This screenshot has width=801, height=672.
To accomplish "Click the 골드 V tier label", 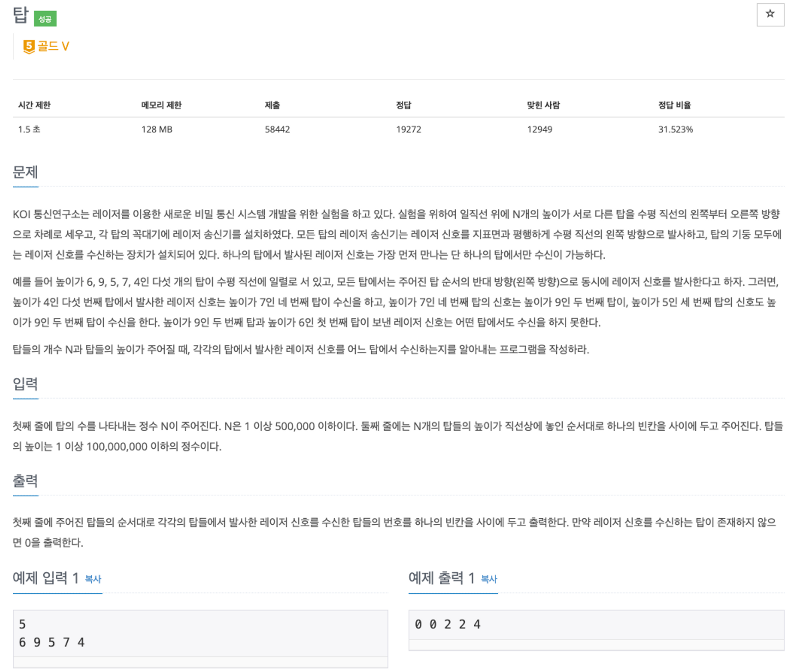I will [x=53, y=46].
